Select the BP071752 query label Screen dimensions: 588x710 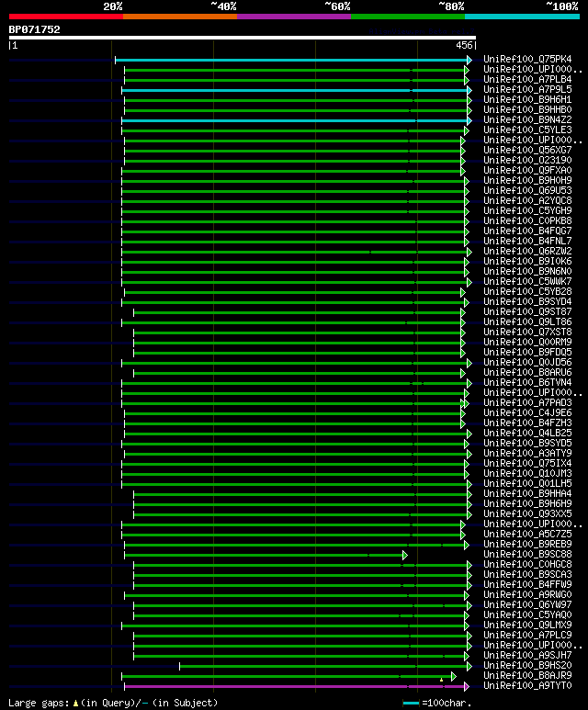[x=34, y=30]
